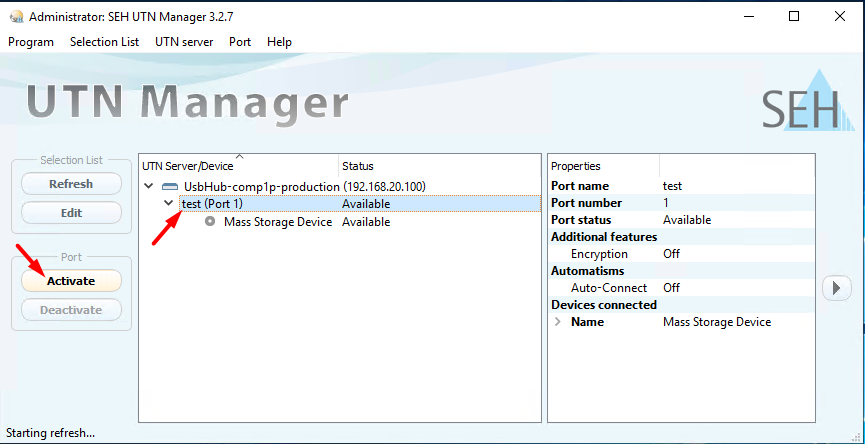Screen dimensions: 865x444
Task: Activate the selected port
Action: coord(71,281)
